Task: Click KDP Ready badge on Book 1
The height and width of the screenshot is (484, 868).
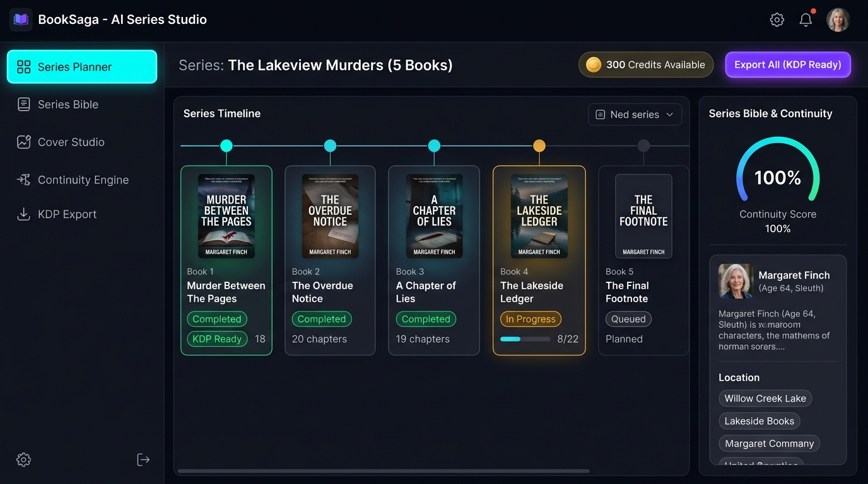Action: (217, 339)
